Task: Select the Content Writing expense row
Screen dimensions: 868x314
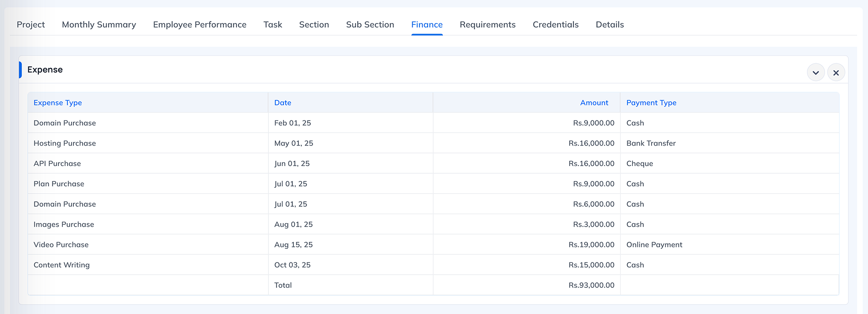Action: (x=61, y=265)
